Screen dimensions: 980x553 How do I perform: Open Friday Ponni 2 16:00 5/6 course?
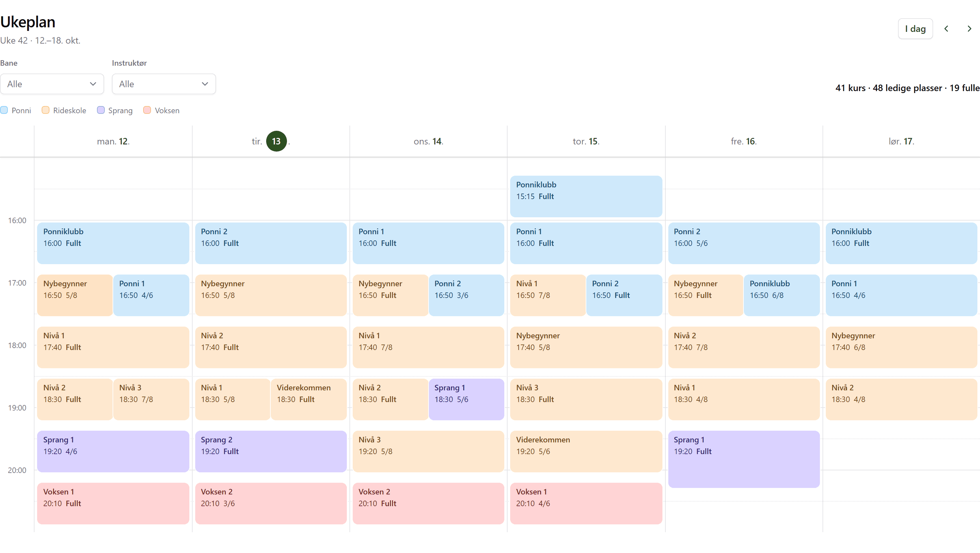744,243
